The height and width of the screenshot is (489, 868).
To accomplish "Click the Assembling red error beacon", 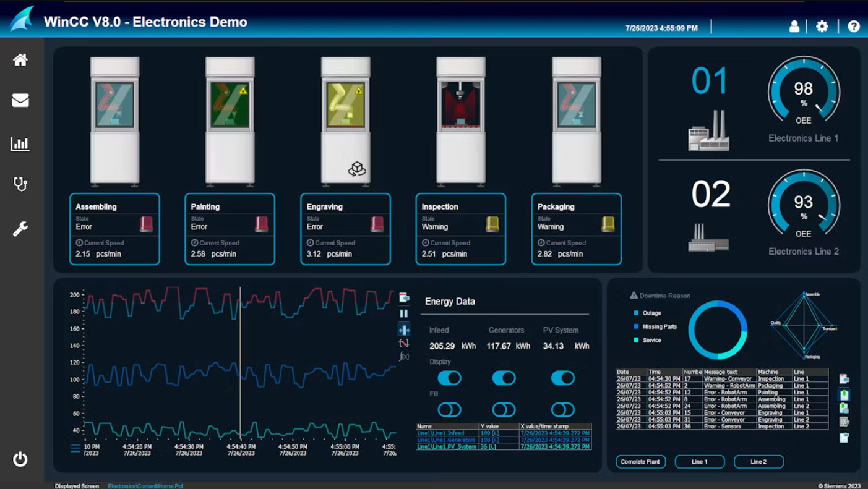I will click(146, 223).
